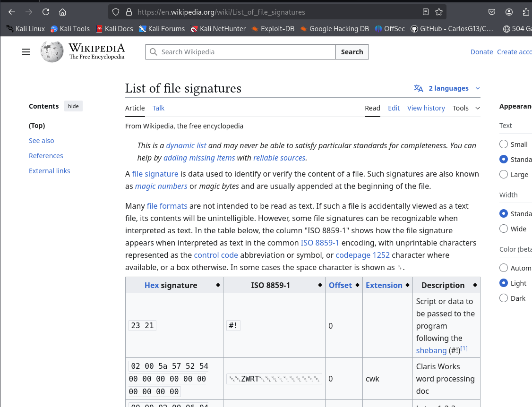Expand the 2 languages dropdown

click(x=447, y=88)
